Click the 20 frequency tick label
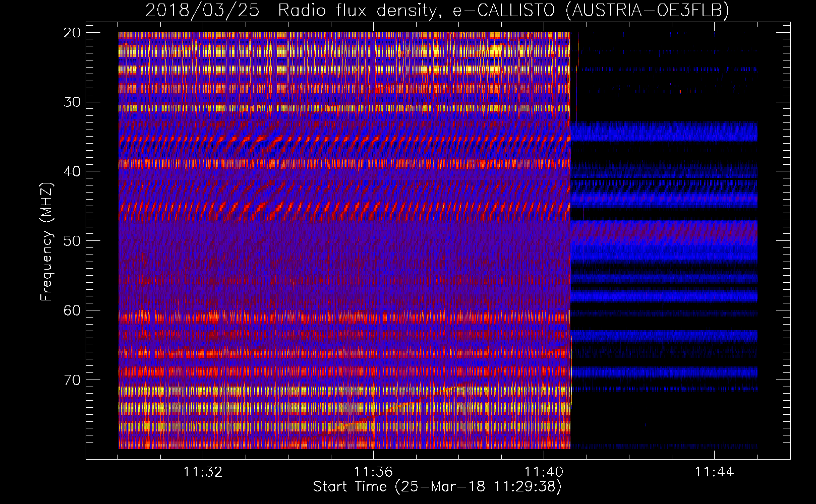The image size is (816, 504). tap(73, 33)
